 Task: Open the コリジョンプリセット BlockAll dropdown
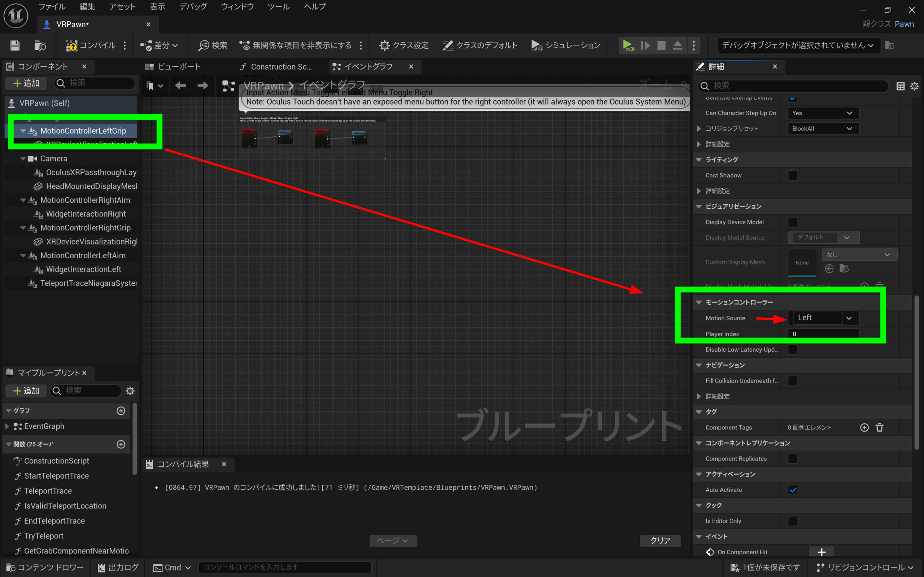[823, 129]
